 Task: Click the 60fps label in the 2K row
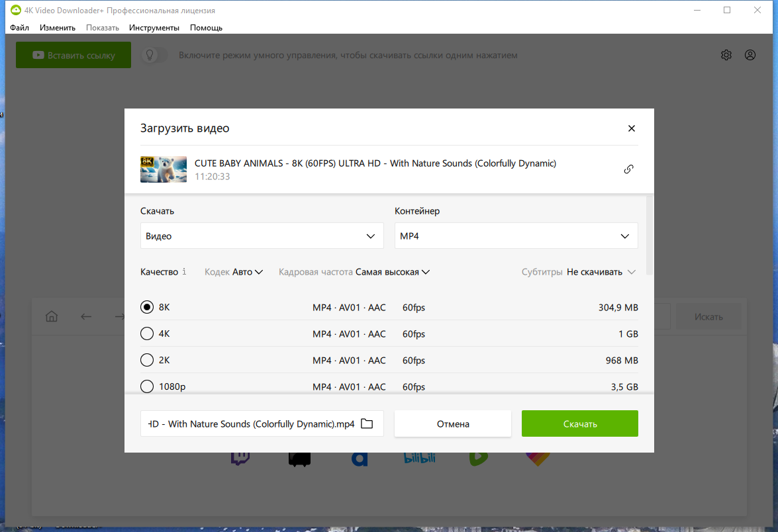pyautogui.click(x=413, y=361)
